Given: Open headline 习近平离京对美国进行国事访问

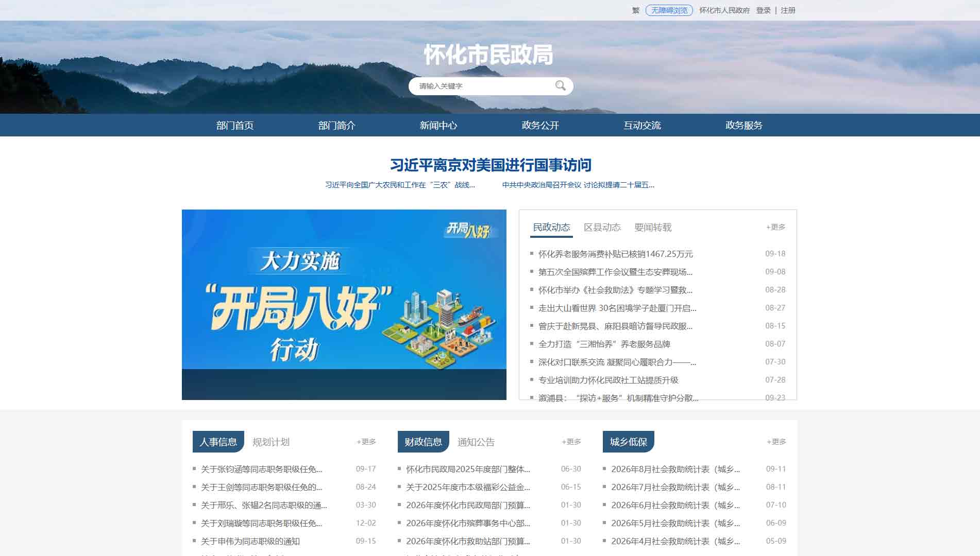Looking at the screenshot, I should 491,165.
